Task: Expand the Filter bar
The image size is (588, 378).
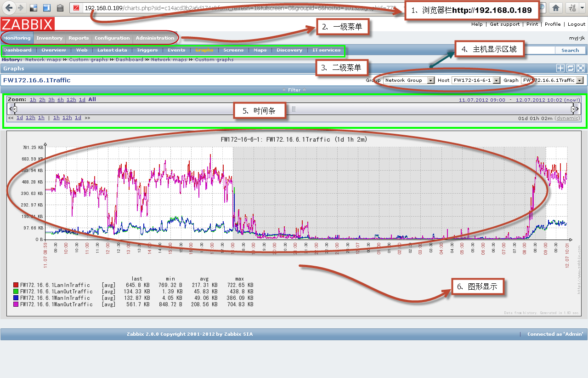Action: [294, 90]
